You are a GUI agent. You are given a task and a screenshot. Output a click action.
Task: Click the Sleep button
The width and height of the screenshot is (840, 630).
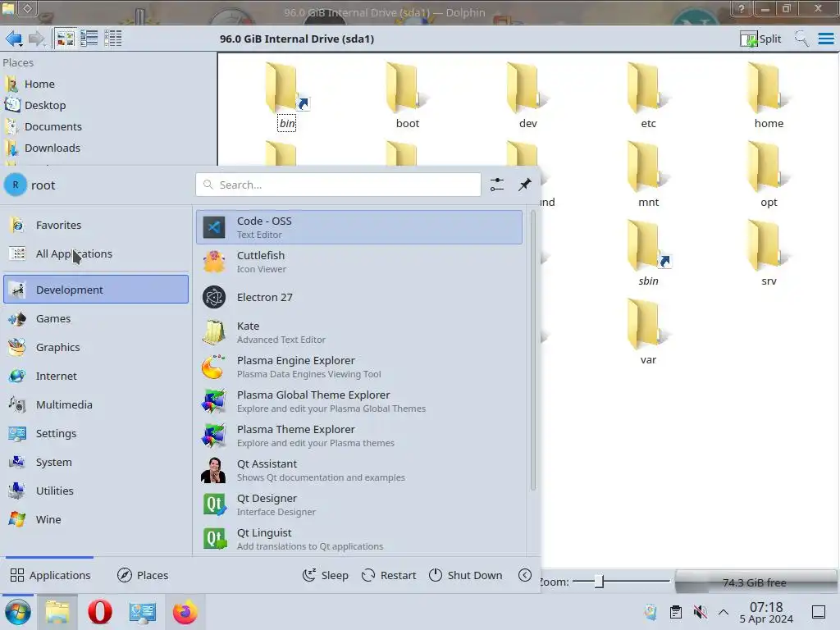pos(326,575)
